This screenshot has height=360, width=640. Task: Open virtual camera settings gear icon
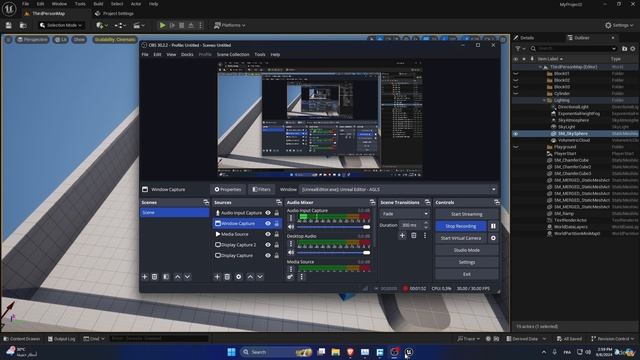(493, 238)
